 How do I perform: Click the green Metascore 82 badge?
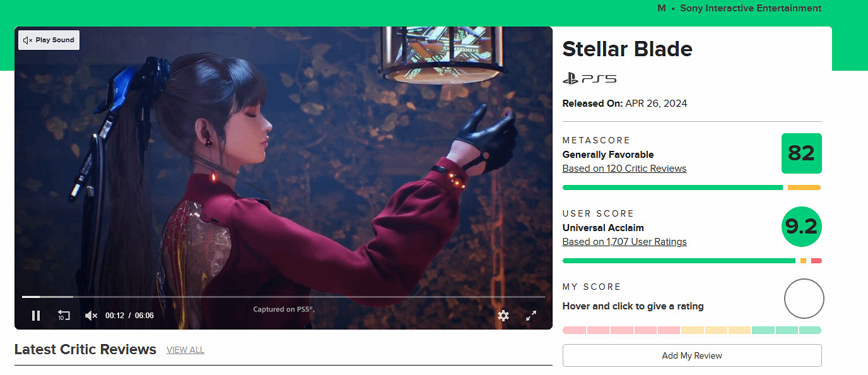(x=801, y=153)
